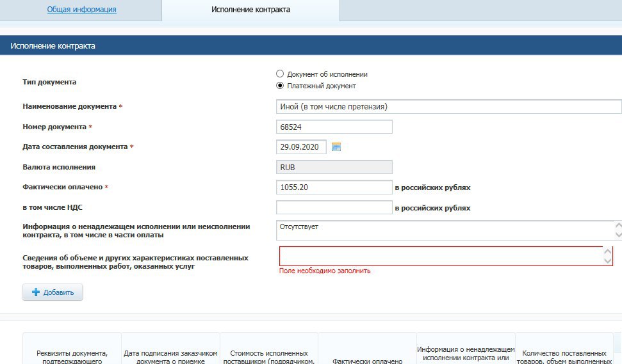Screen dimensions: 622x364
Task: Focus the date field 29.09.2020
Action: click(x=301, y=147)
